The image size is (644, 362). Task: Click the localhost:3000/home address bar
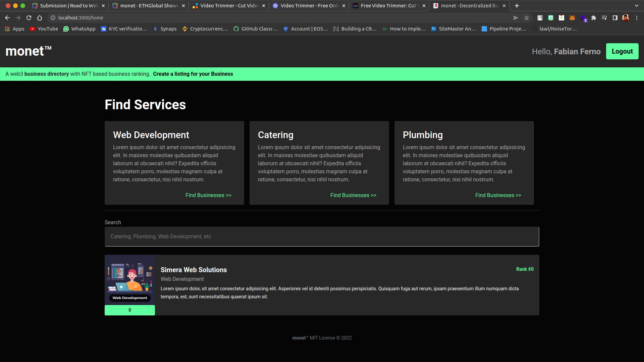pos(80,18)
